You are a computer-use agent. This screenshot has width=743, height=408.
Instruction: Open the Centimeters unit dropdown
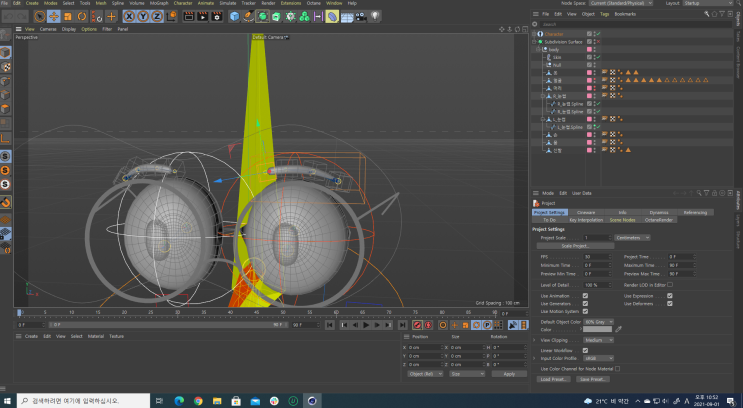[x=633, y=237]
